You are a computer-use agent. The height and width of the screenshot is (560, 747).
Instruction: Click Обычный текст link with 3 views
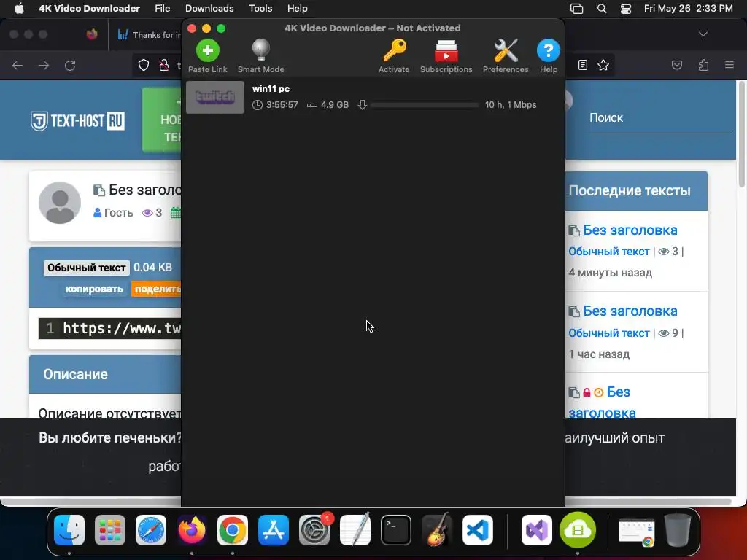[x=609, y=252]
